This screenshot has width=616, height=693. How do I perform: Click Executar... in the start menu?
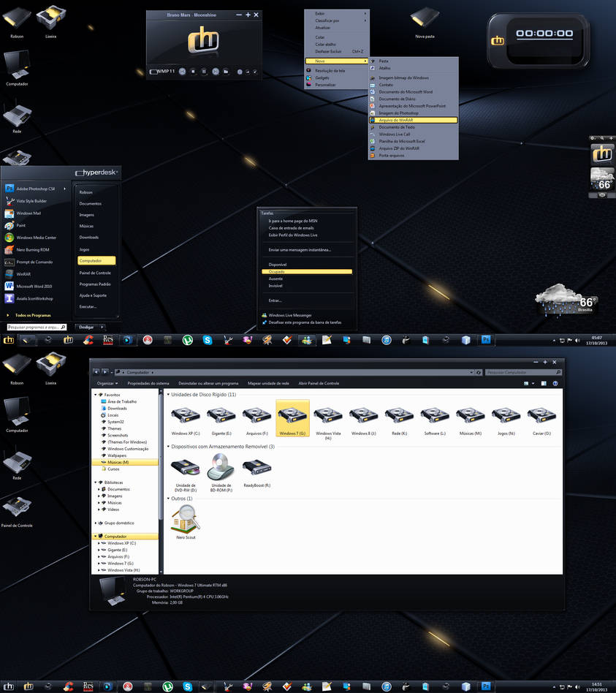coord(88,307)
